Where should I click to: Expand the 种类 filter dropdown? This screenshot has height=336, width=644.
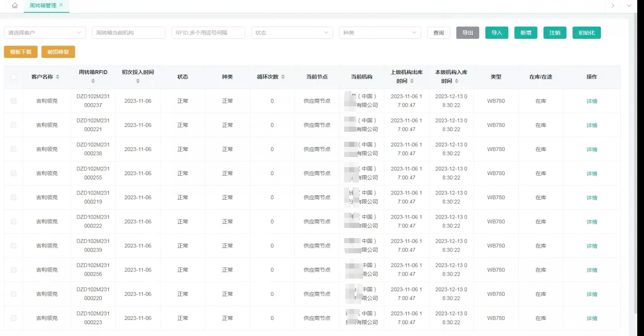tap(380, 33)
